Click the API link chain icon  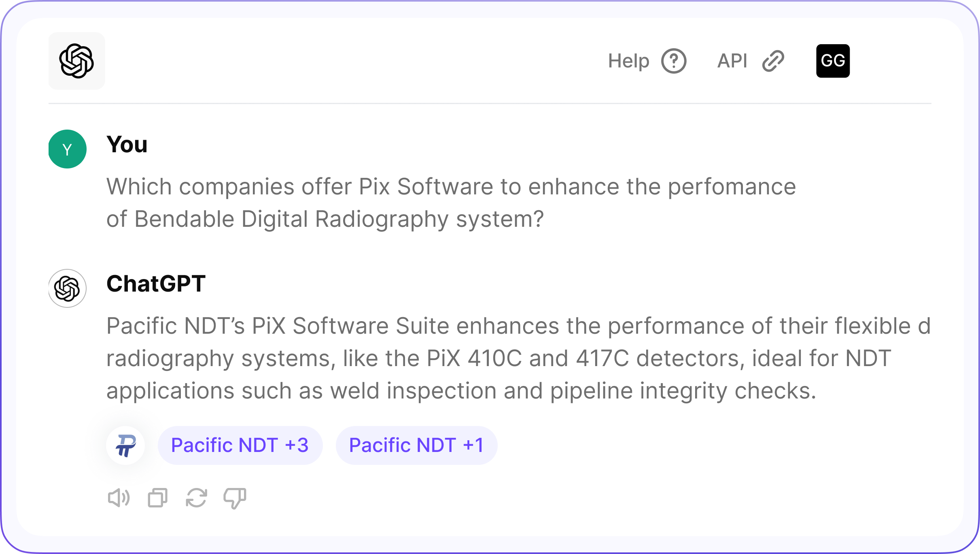click(x=773, y=61)
